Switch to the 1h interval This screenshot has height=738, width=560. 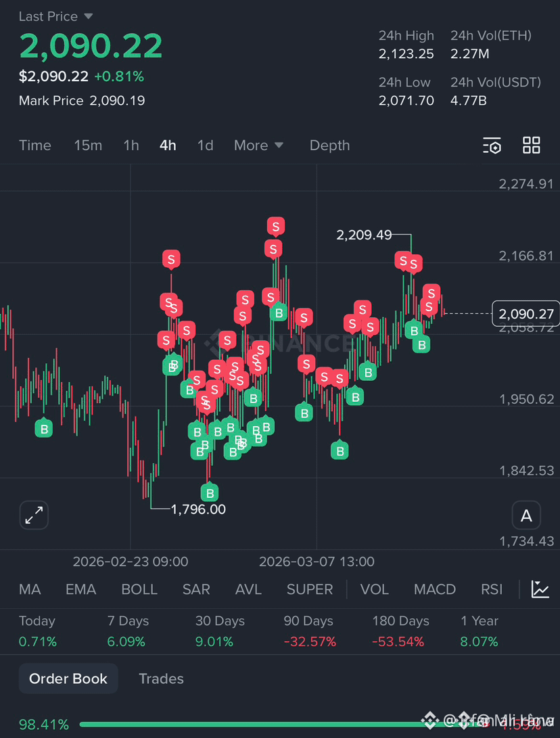click(131, 145)
